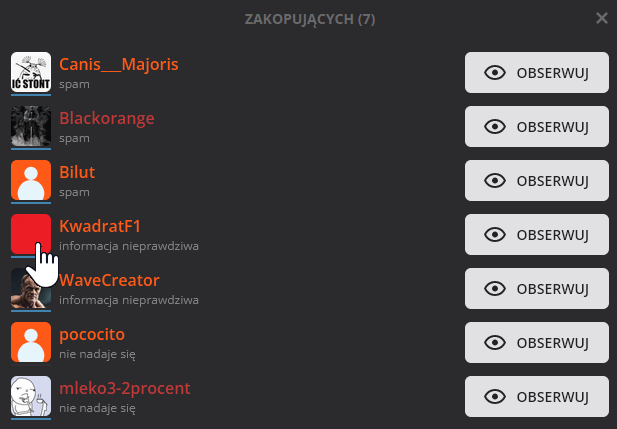
Task: Click KwadratF1's red avatar
Action: [x=31, y=234]
